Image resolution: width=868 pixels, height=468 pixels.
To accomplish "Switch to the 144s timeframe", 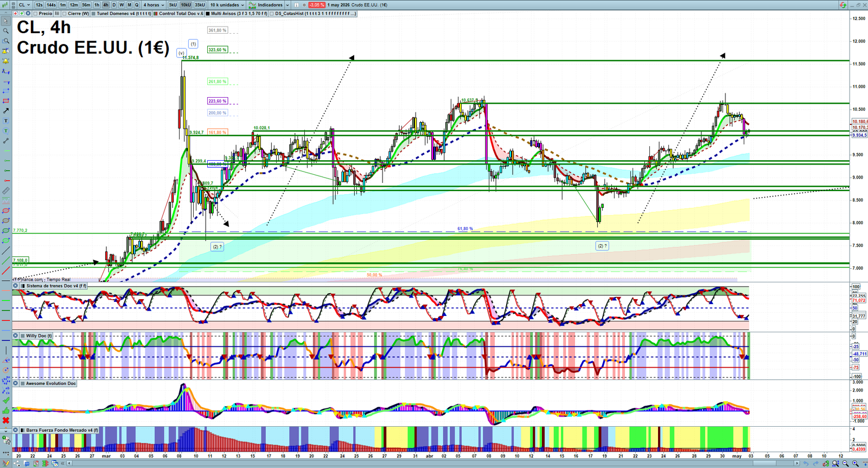I will [x=51, y=5].
